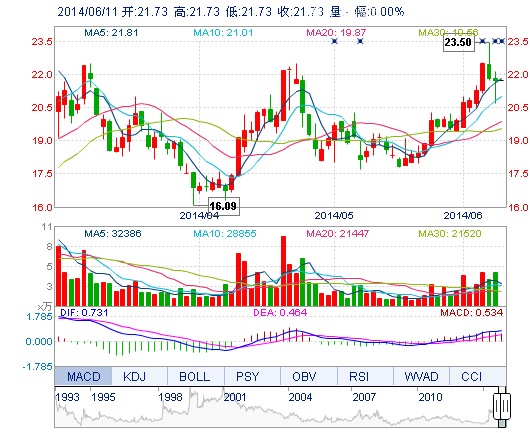
Task: Open the BOLL indicator tab
Action: point(196,376)
